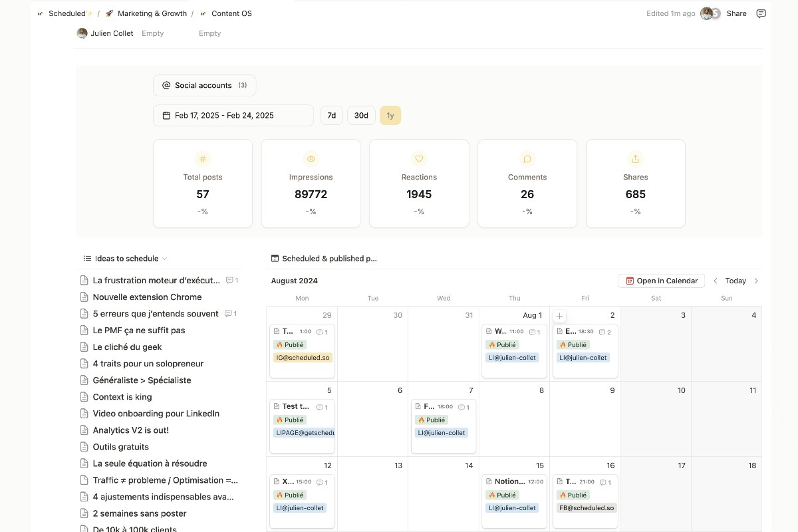
Task: Click the Share button
Action: point(736,13)
